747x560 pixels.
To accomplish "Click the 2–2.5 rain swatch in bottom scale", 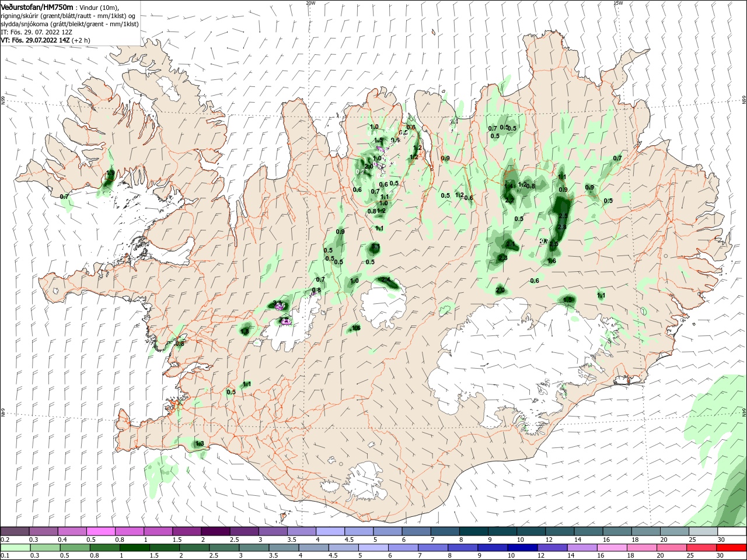I will coord(194,548).
